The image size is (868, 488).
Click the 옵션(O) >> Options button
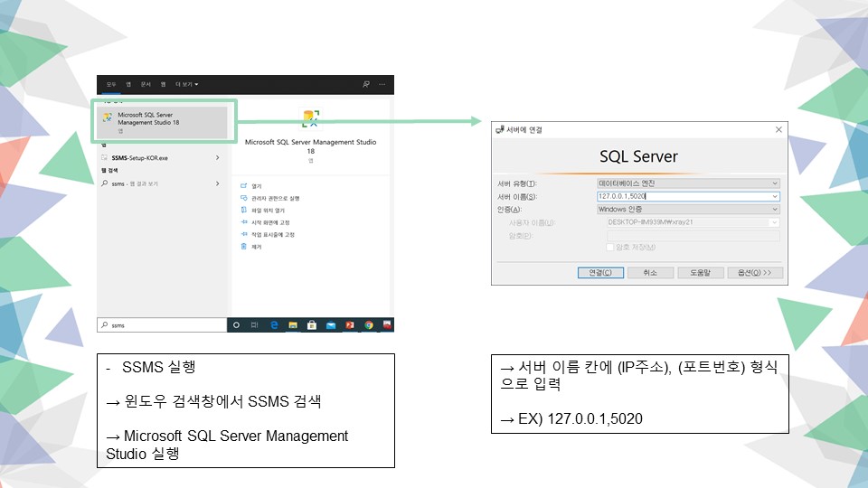[x=755, y=273]
